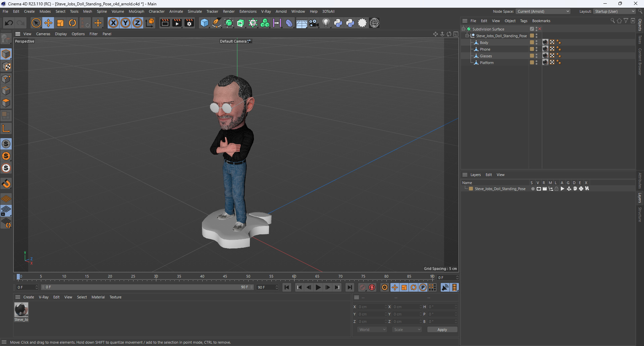Toggle layer solo dot

click(x=533, y=189)
